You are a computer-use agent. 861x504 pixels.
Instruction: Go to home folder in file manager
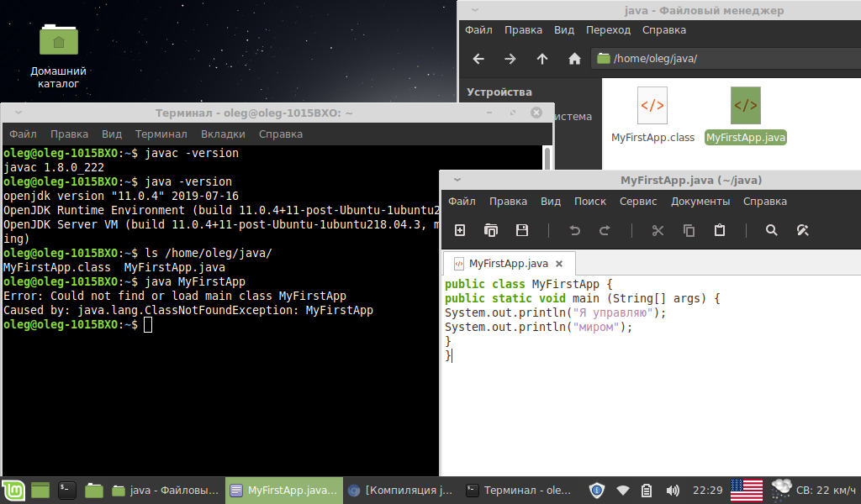(574, 59)
